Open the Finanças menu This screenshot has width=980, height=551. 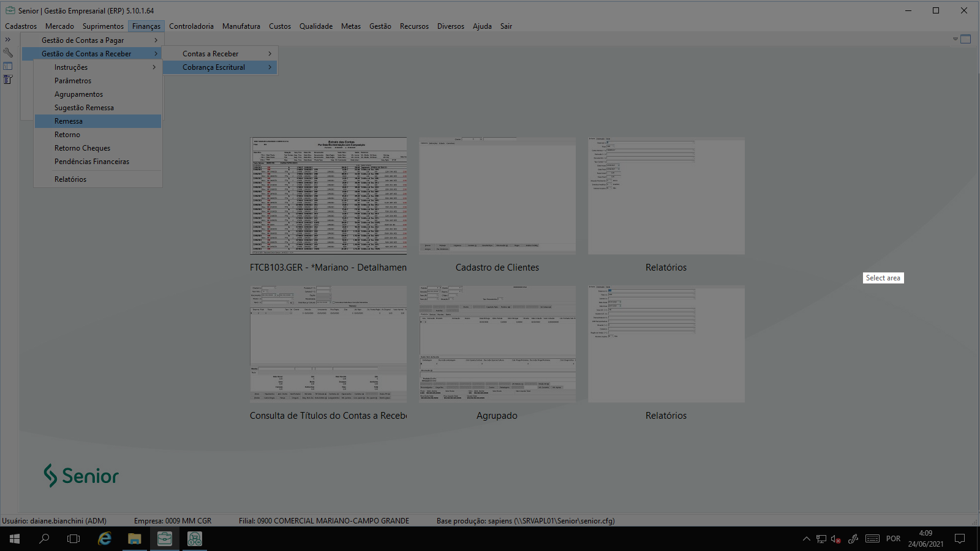tap(146, 26)
